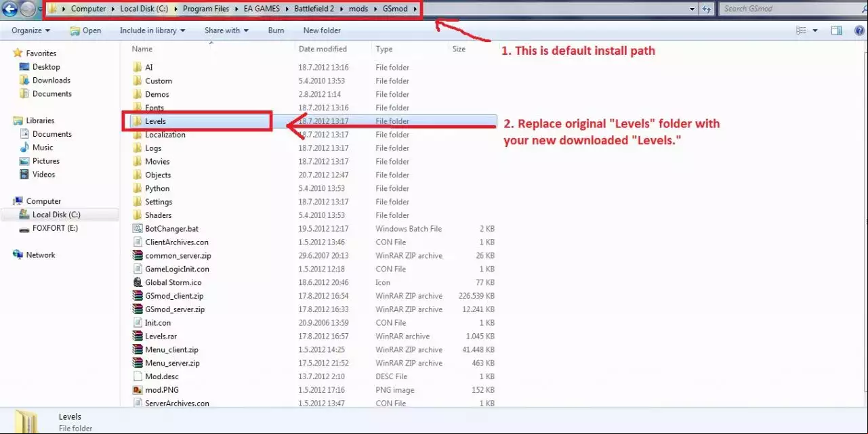
Task: Click New folder in the toolbar
Action: click(322, 30)
